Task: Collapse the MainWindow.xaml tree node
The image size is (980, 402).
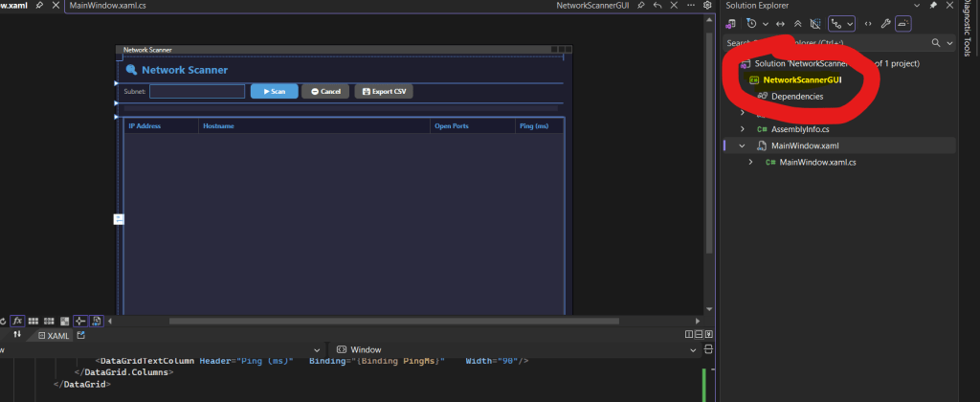Action: tap(742, 146)
